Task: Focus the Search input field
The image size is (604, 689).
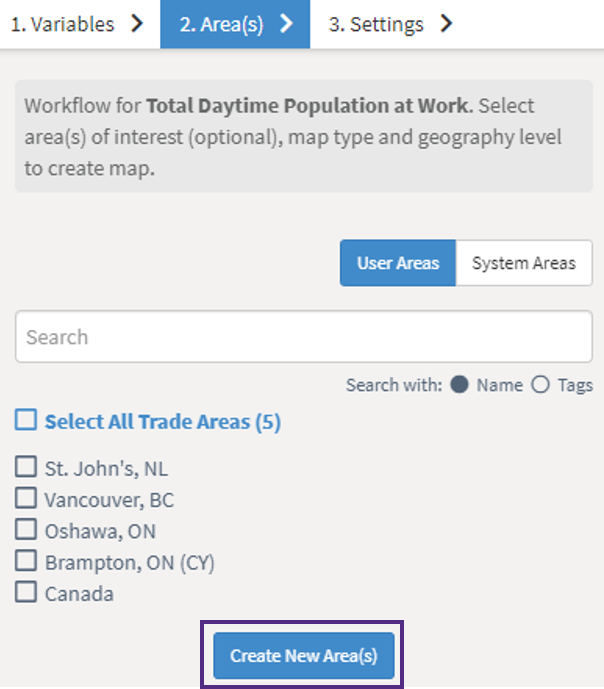Action: pyautogui.click(x=304, y=337)
